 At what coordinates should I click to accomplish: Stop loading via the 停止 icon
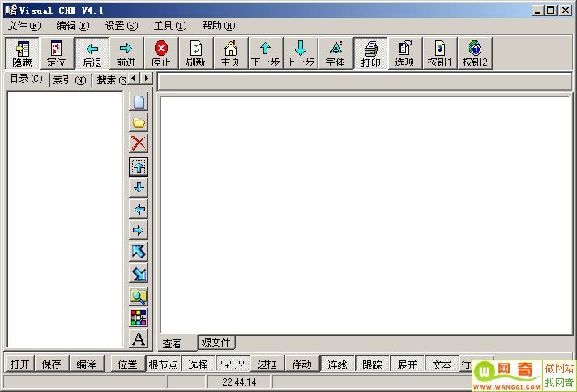(x=160, y=53)
